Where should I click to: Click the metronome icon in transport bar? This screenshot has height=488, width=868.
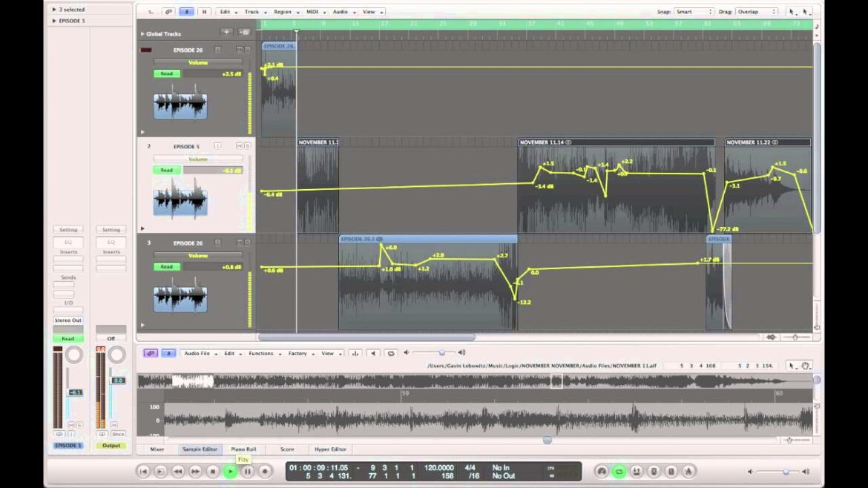tap(688, 471)
